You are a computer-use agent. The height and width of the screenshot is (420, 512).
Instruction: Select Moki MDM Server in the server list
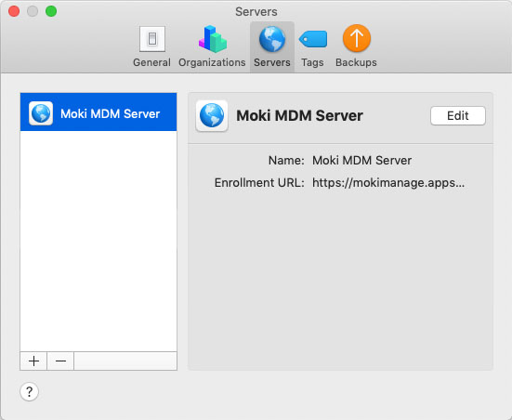pos(98,112)
